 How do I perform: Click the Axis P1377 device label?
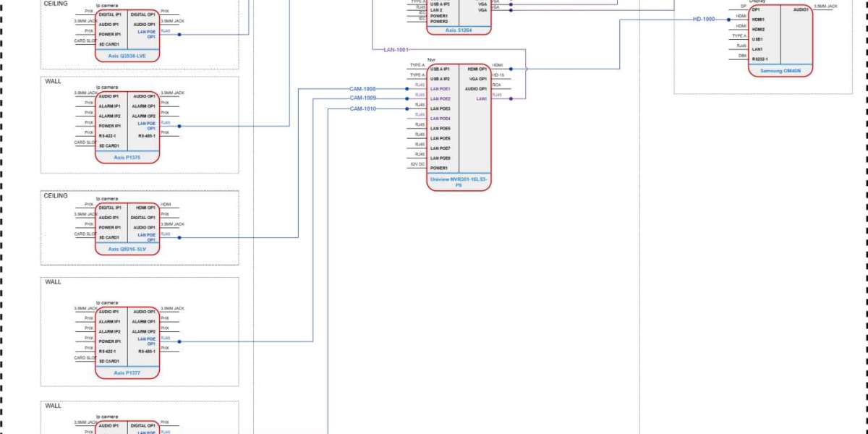pyautogui.click(x=127, y=373)
